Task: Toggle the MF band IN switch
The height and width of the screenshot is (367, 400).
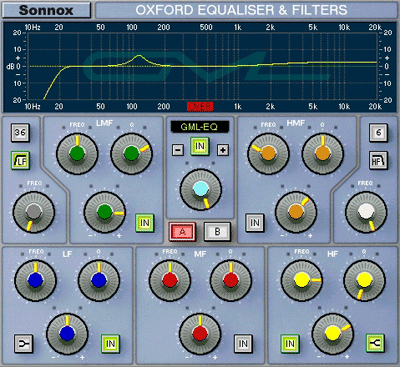Action: click(x=243, y=344)
